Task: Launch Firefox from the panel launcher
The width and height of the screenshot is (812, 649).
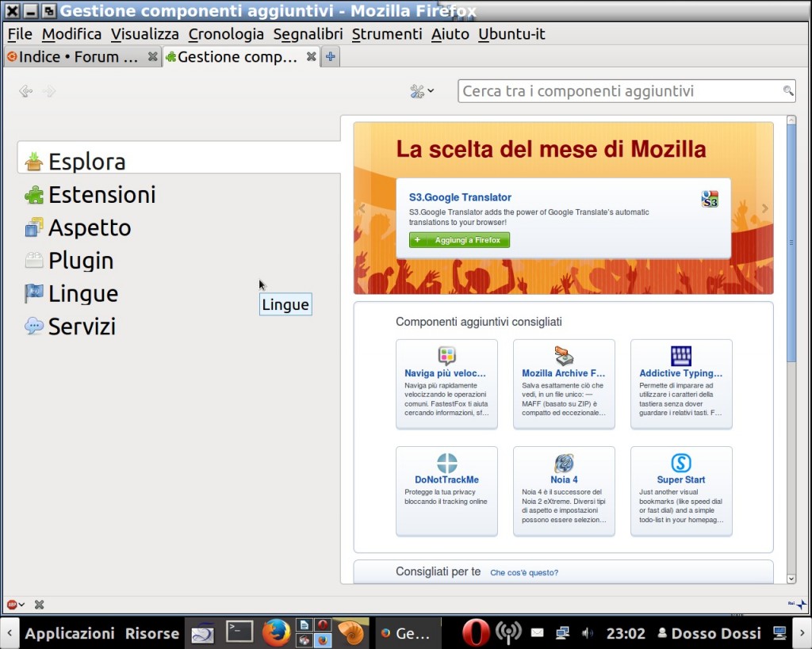Action: (x=276, y=632)
